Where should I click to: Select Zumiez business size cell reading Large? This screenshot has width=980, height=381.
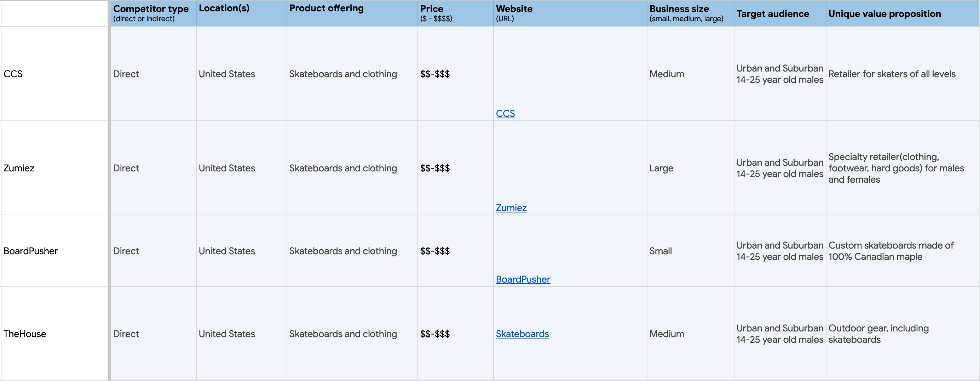tap(691, 168)
